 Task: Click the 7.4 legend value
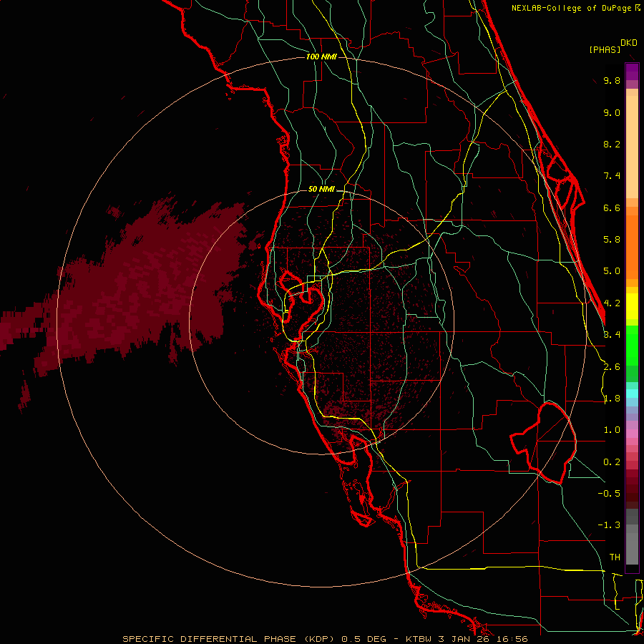(x=612, y=176)
